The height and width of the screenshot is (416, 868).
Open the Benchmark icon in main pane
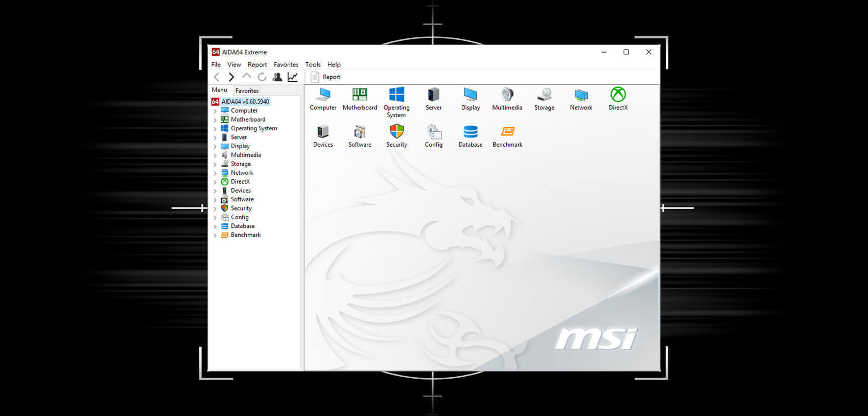click(507, 132)
